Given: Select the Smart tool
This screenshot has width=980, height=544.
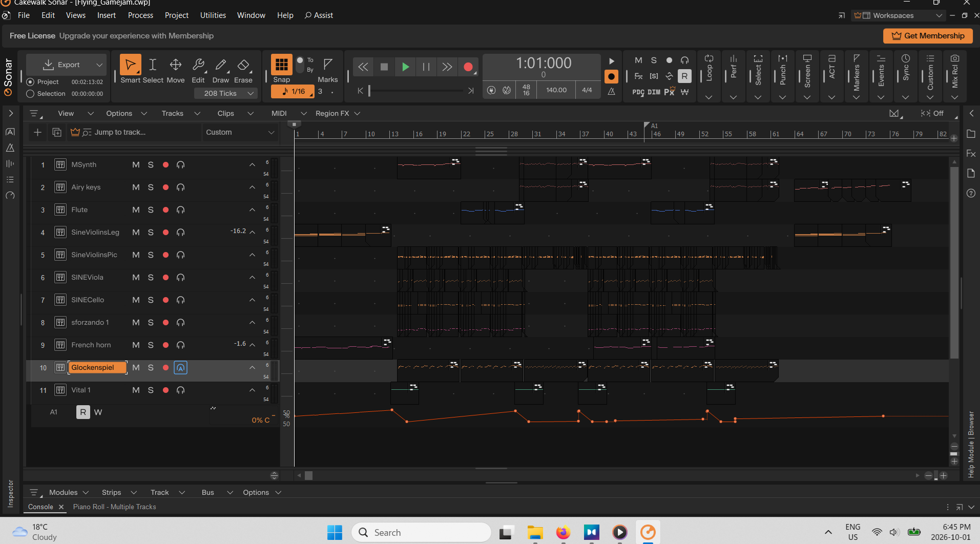Looking at the screenshot, I should pos(130,65).
